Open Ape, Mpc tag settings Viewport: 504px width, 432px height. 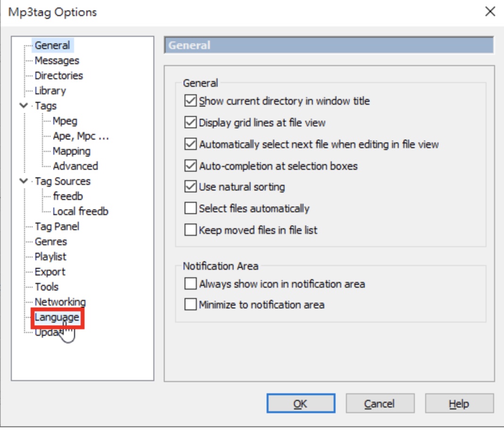(81, 136)
